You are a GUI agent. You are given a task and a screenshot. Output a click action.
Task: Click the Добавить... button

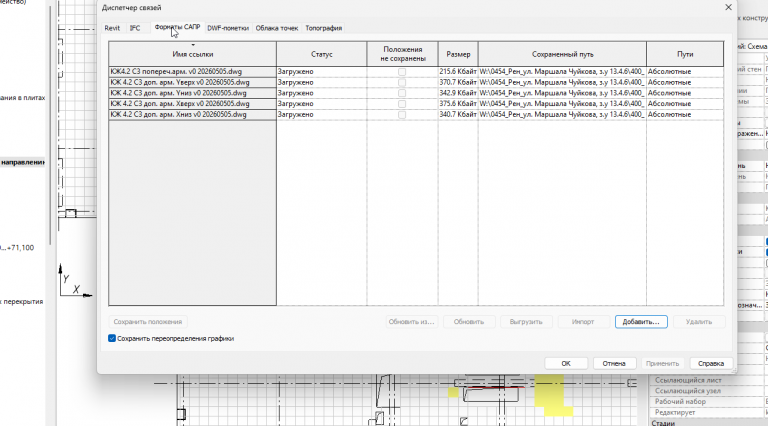pyautogui.click(x=641, y=322)
